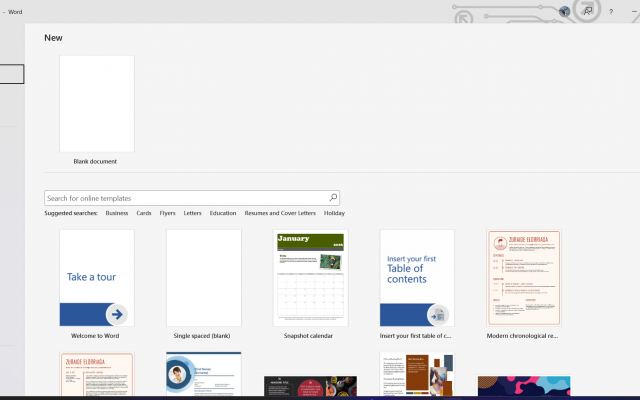Screen dimensions: 640x400
Task: Select the Blank document thumbnail
Action: click(x=97, y=104)
